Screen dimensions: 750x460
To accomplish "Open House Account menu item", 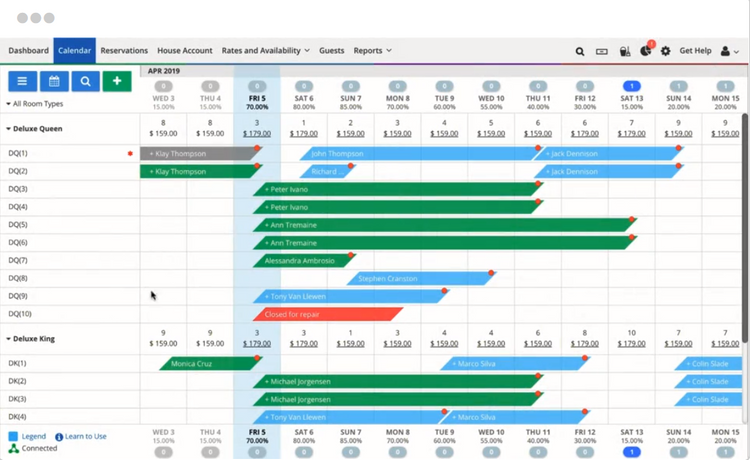I will pyautogui.click(x=185, y=50).
